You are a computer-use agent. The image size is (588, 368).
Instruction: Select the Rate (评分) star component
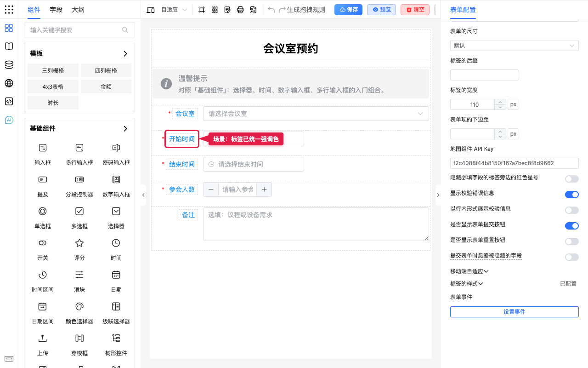pyautogui.click(x=79, y=248)
